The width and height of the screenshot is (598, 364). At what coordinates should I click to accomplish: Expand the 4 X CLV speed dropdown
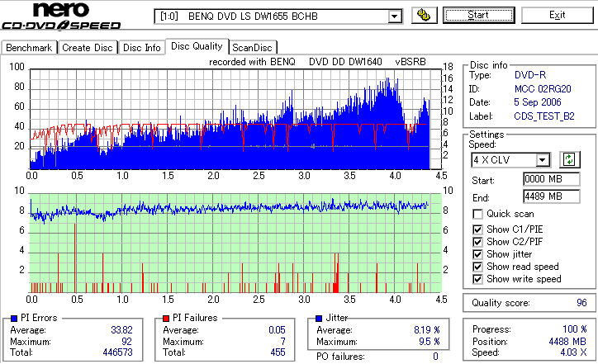pyautogui.click(x=542, y=159)
